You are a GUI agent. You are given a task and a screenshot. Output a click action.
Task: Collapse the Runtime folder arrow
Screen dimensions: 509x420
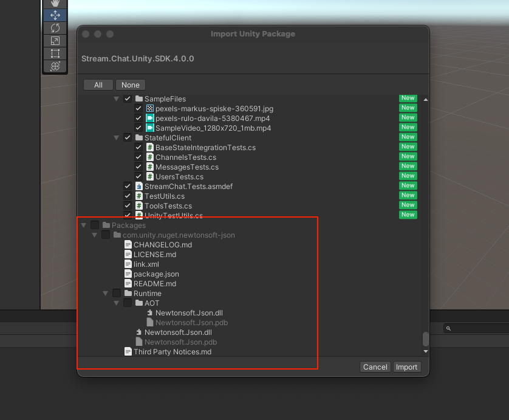pyautogui.click(x=106, y=294)
